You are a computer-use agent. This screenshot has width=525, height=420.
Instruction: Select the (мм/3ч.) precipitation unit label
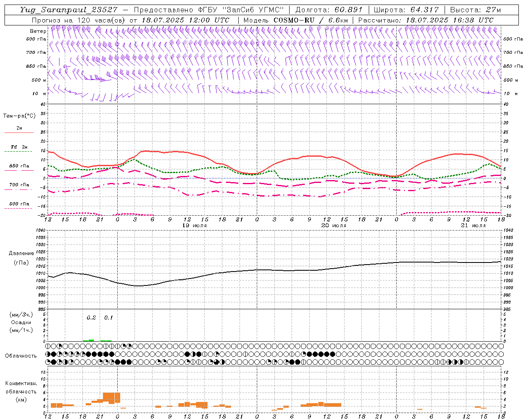[21, 315]
